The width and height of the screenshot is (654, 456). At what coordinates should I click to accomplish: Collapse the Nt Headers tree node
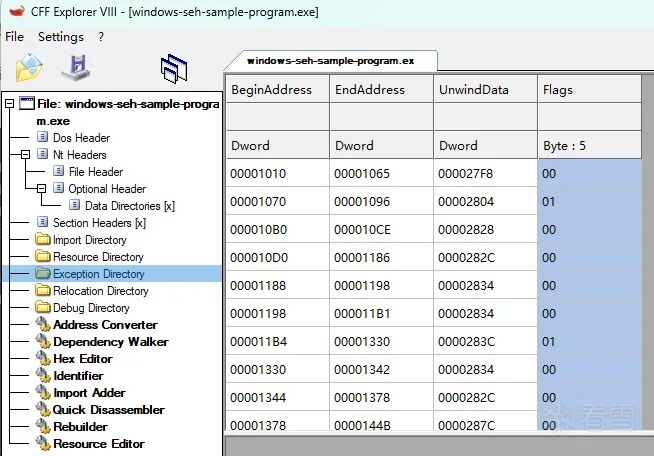[x=25, y=154]
